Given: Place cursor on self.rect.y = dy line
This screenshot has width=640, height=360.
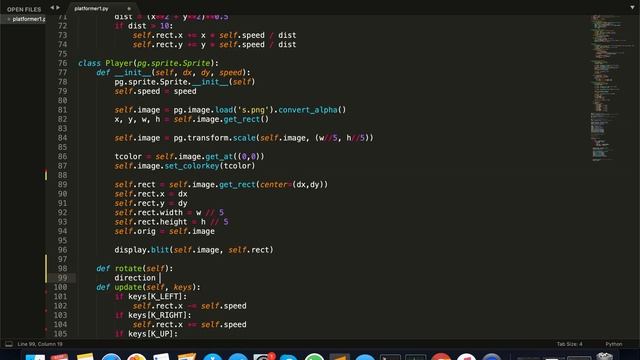Looking at the screenshot, I should [151, 203].
